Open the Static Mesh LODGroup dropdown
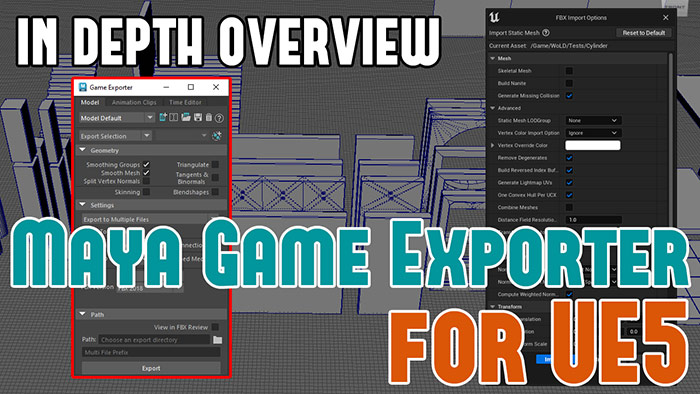700x394 pixels. tap(593, 120)
